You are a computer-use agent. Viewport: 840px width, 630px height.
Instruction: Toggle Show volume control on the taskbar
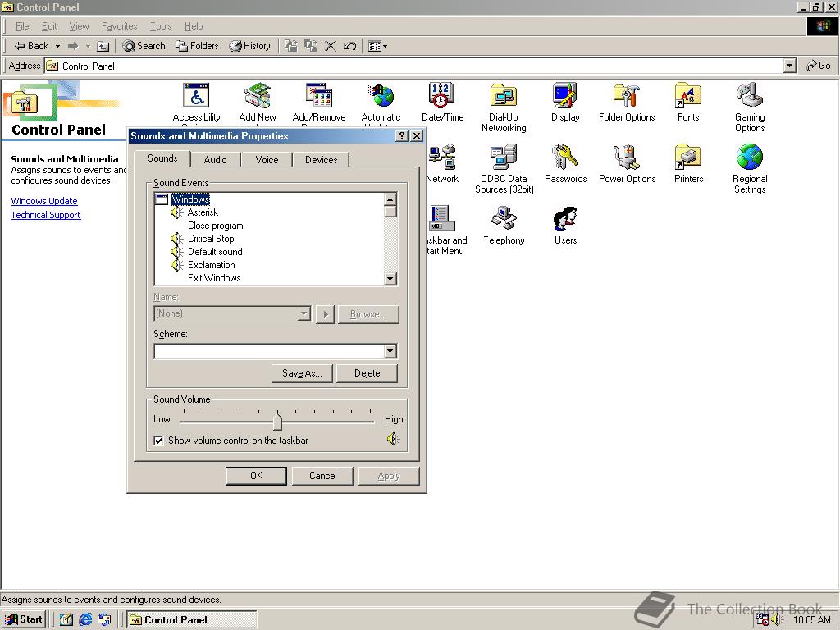point(158,441)
